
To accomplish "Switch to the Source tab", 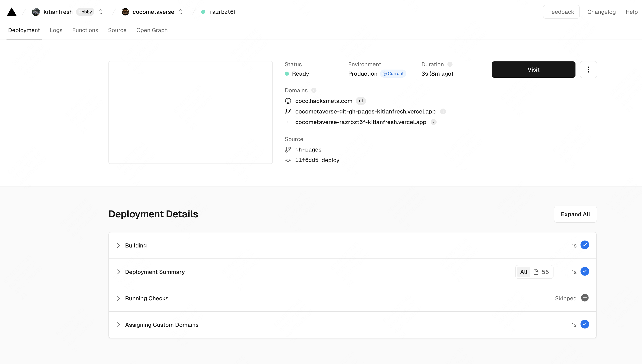I will [117, 30].
